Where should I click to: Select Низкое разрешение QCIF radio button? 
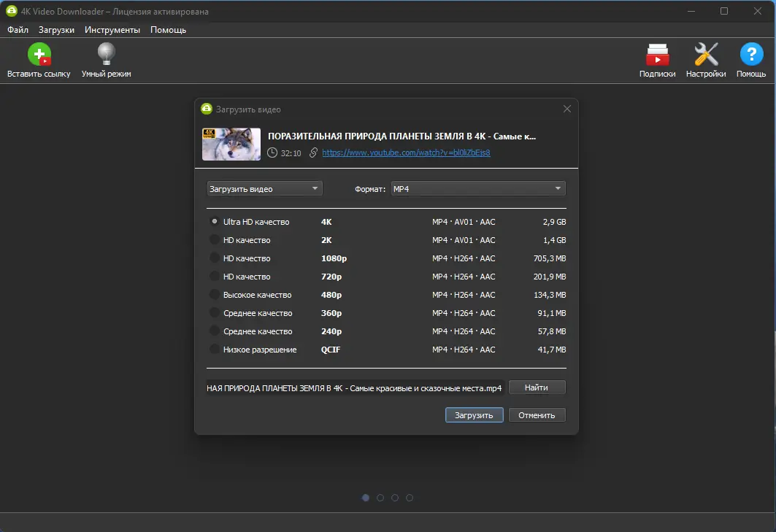point(215,350)
